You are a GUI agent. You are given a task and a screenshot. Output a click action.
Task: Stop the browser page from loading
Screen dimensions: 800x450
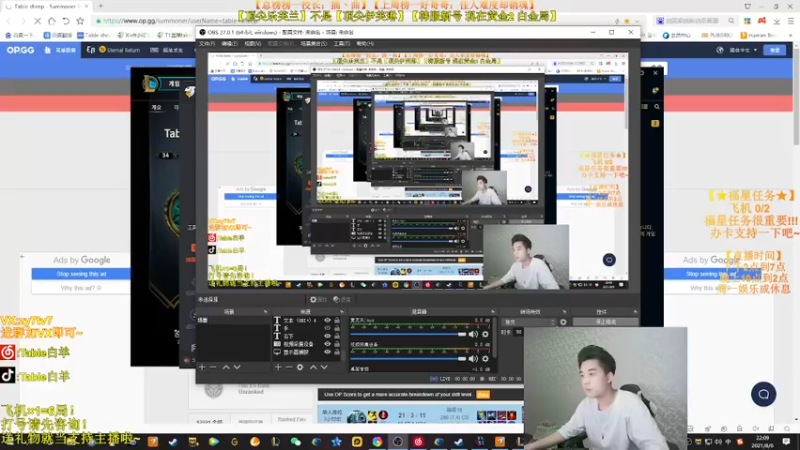coord(37,21)
